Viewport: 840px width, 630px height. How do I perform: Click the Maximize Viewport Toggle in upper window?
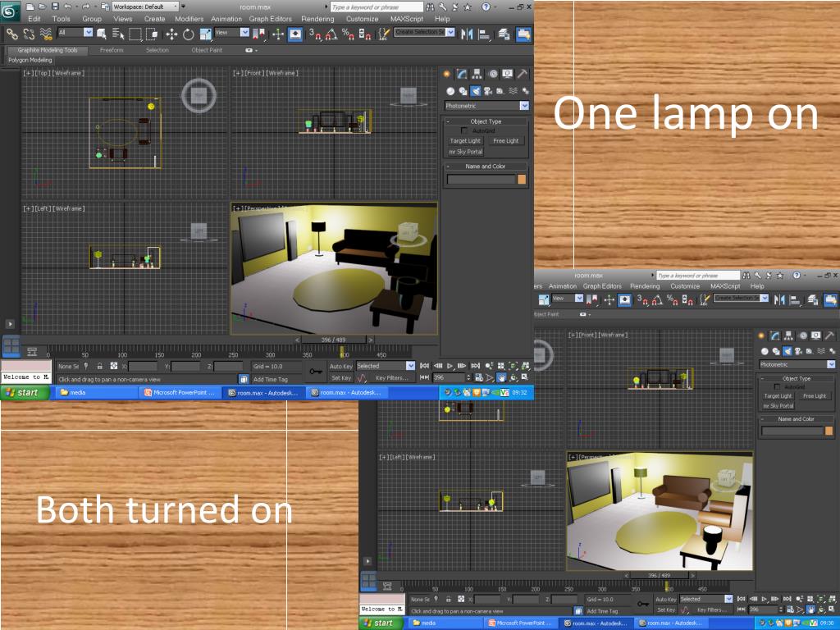click(x=525, y=377)
